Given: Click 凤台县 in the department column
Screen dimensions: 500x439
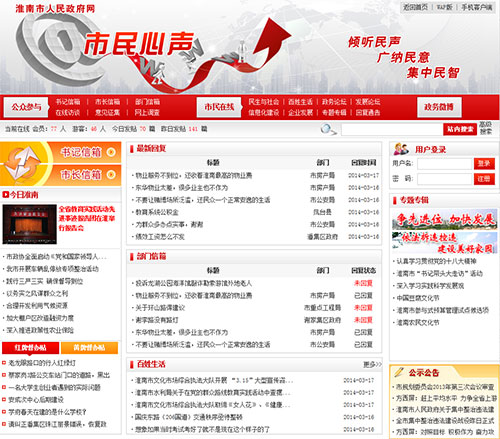Looking at the screenshot, I should (x=322, y=212).
